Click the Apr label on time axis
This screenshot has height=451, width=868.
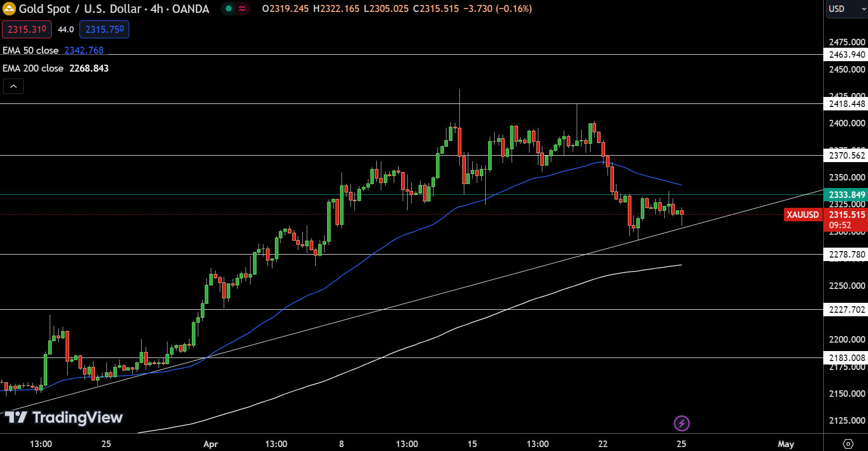[x=211, y=444]
